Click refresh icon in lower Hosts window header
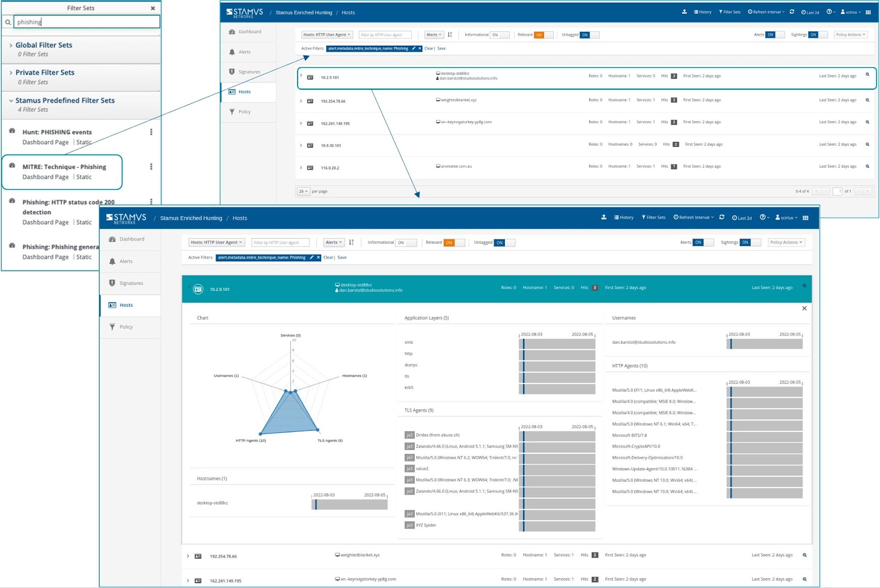The width and height of the screenshot is (880, 588). (x=722, y=217)
